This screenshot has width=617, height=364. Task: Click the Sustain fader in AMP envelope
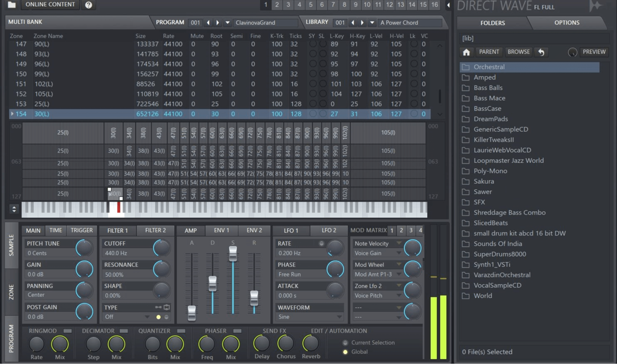click(x=233, y=254)
